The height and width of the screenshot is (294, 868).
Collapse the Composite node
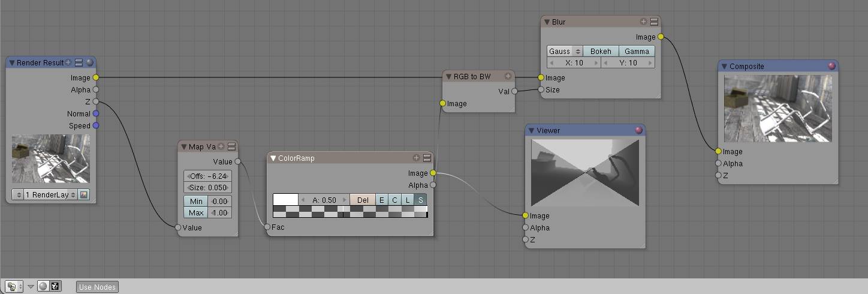click(724, 67)
